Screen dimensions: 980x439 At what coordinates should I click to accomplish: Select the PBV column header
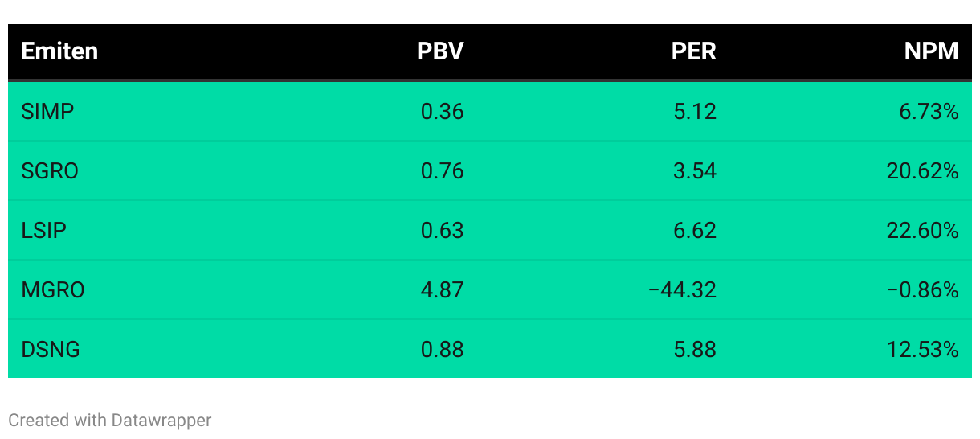[440, 51]
